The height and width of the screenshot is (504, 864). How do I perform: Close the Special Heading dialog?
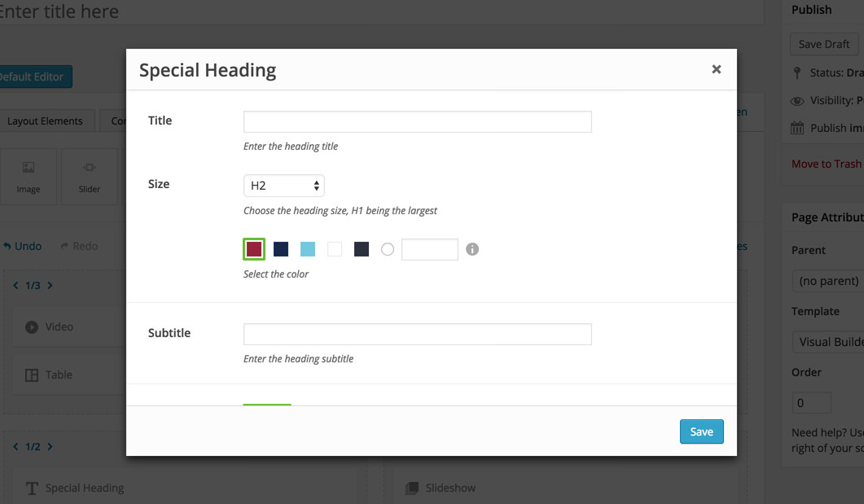pos(716,69)
